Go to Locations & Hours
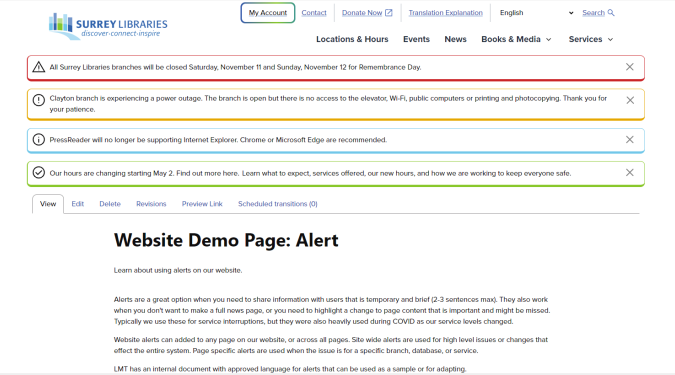This screenshot has height=375, width=675. [352, 39]
